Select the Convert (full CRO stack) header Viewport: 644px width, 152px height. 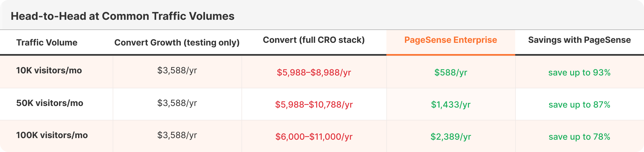(314, 40)
